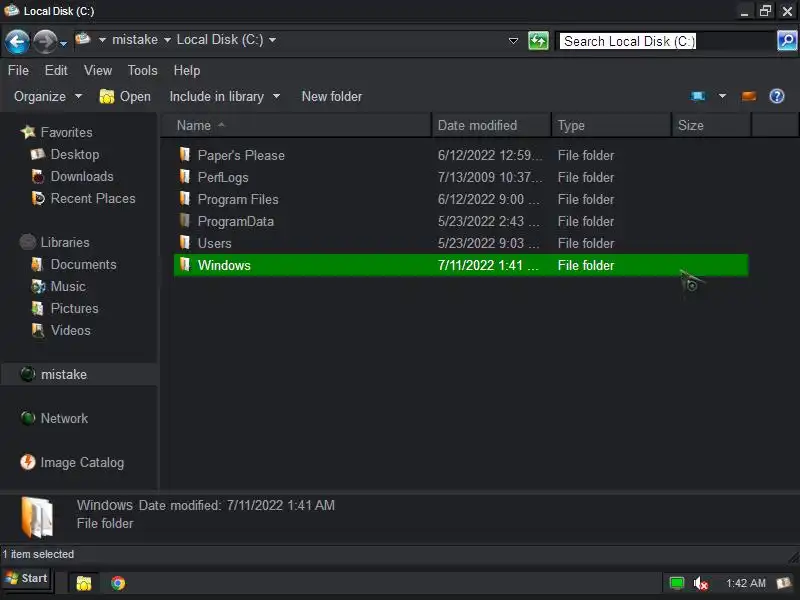Select the 'Paper's Please' folder name
This screenshot has height=600, width=800.
(x=241, y=155)
